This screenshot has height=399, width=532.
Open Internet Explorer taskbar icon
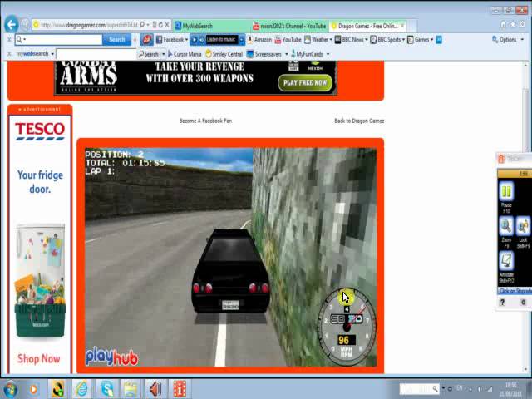click(81, 389)
